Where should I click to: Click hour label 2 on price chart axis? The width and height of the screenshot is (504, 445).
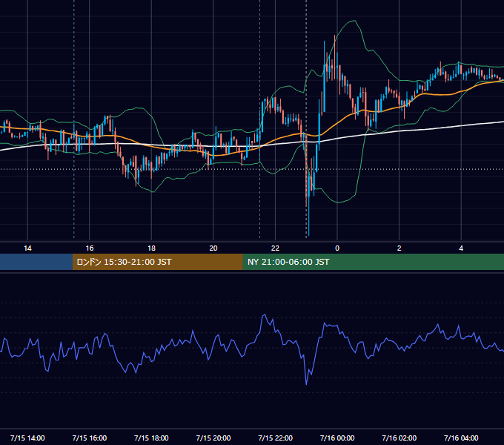pos(399,248)
